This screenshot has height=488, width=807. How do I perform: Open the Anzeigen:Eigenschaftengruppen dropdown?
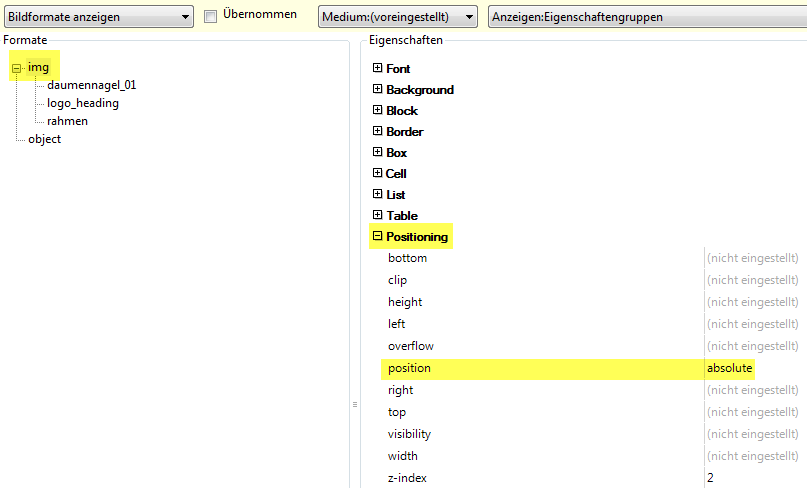click(646, 17)
